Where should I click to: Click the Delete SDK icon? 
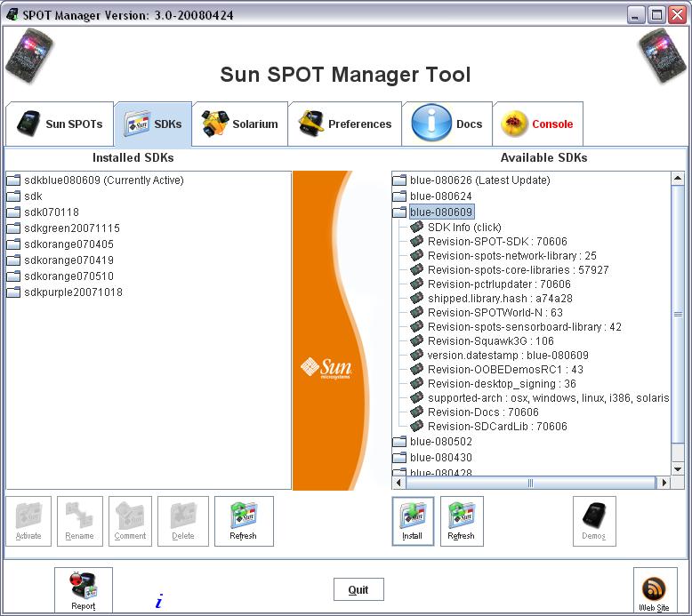coord(183,520)
